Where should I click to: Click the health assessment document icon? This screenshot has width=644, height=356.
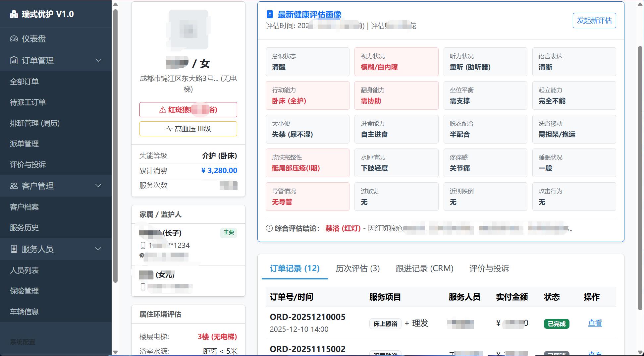[x=270, y=15]
